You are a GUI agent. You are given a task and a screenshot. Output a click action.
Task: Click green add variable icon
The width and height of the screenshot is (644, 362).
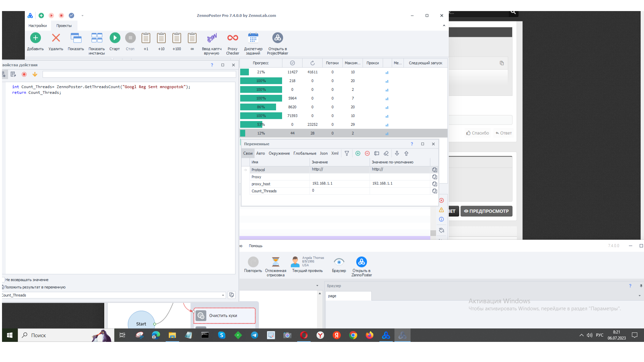coord(358,154)
